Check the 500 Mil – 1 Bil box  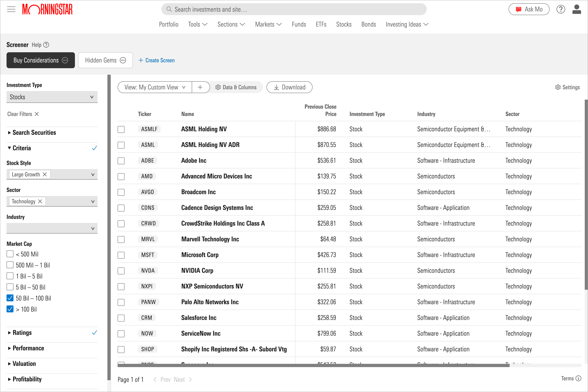(10, 265)
